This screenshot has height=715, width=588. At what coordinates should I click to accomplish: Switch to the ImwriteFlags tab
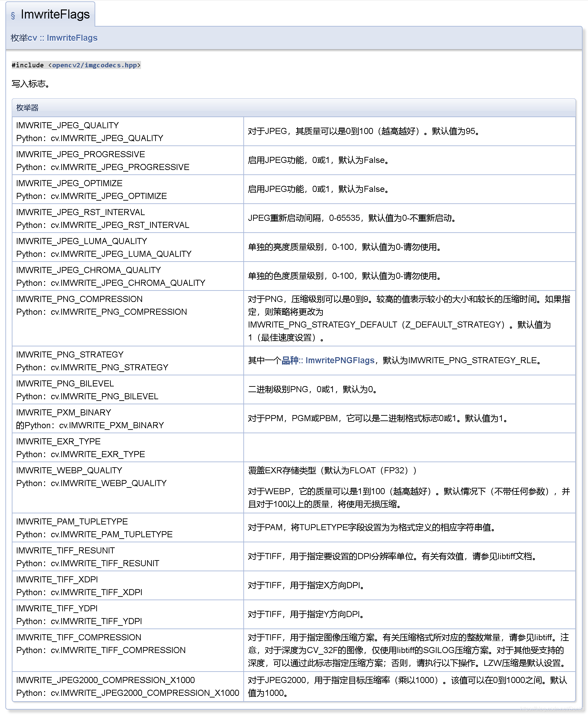pyautogui.click(x=54, y=14)
